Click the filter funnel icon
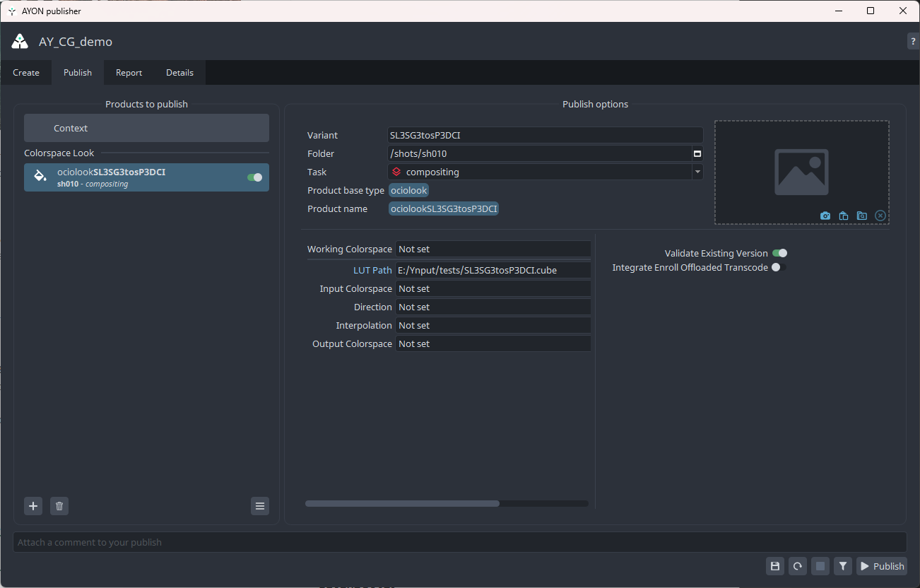 tap(843, 566)
